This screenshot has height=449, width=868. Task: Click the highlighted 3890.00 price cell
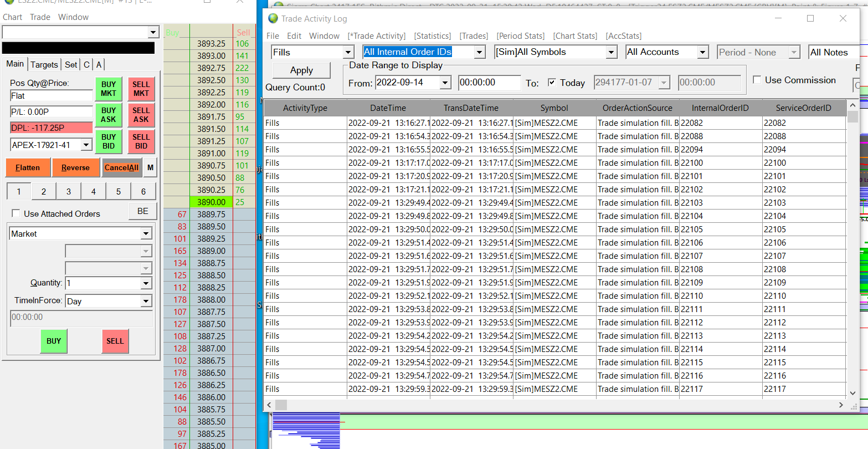pyautogui.click(x=211, y=202)
